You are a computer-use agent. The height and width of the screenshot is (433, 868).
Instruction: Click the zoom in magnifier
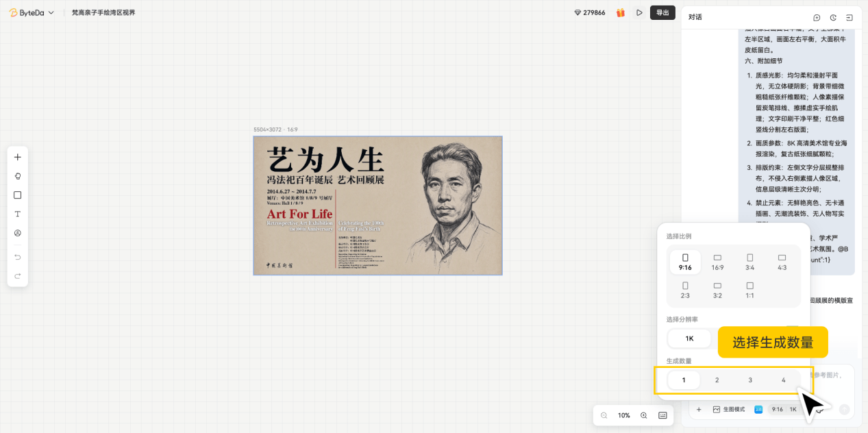click(644, 415)
